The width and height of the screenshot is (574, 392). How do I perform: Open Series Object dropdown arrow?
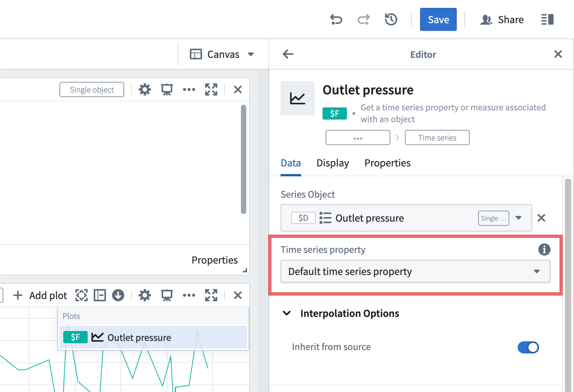518,218
